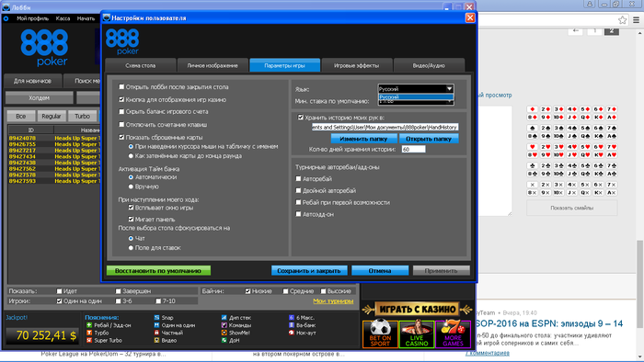The image size is (644, 362).
Task: Click 'Восстановить по умолчанию' button
Action: coord(158,270)
